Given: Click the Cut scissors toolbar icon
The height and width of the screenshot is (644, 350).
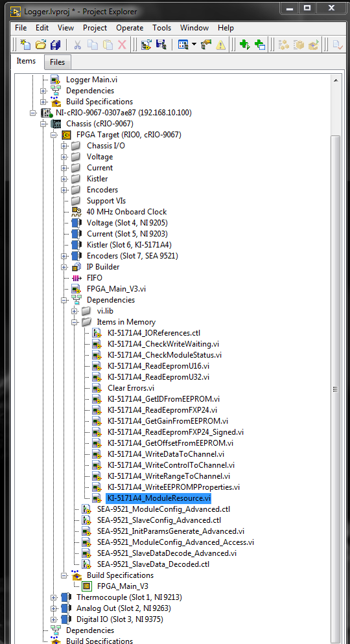Looking at the screenshot, I should (78, 45).
